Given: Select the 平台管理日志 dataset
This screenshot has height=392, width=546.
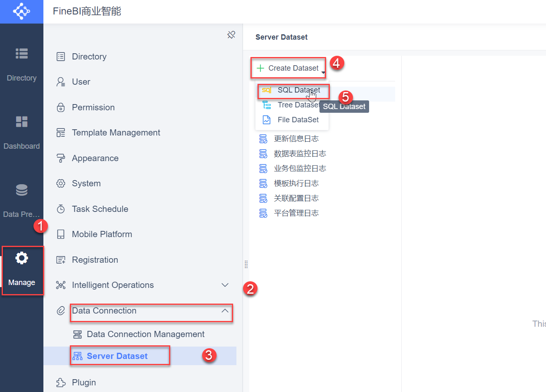Looking at the screenshot, I should pos(296,213).
